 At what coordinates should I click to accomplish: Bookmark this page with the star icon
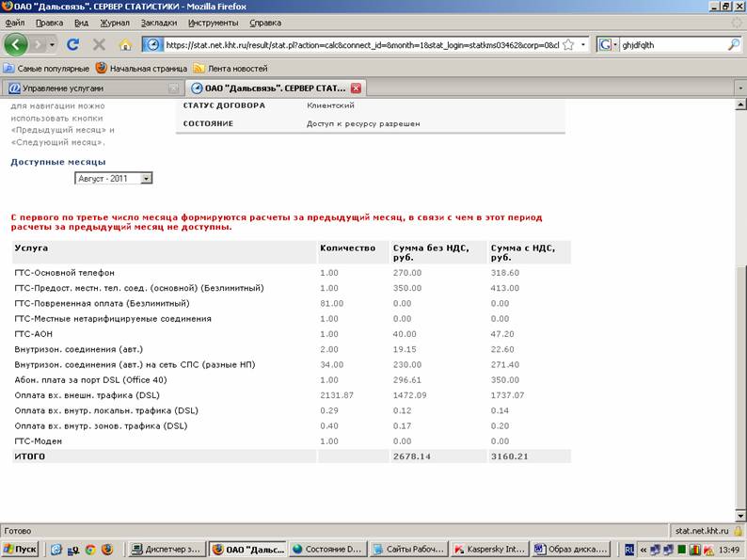(x=568, y=44)
